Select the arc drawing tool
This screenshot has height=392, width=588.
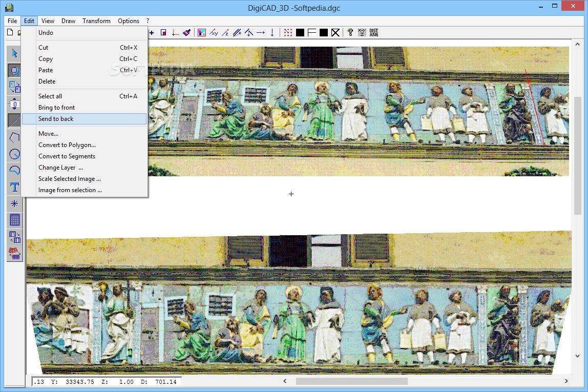click(x=15, y=171)
